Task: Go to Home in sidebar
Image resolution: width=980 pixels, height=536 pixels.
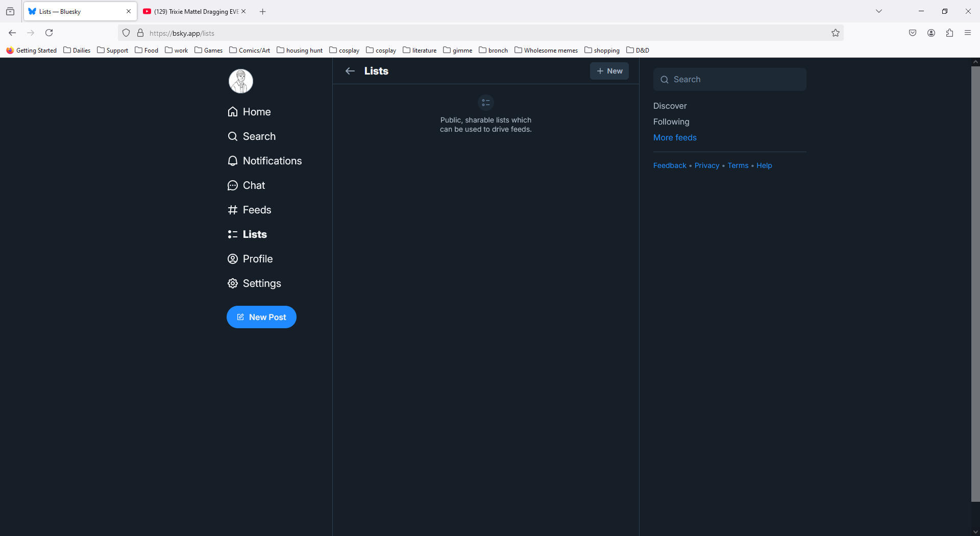Action: click(250, 112)
